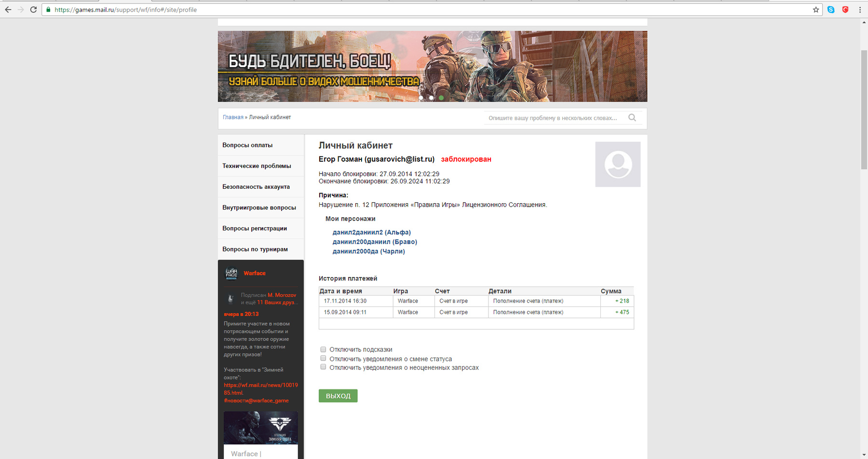Screen dimensions: 868x459
Task: Open 'Технические проблемы' section
Action: coord(257,166)
